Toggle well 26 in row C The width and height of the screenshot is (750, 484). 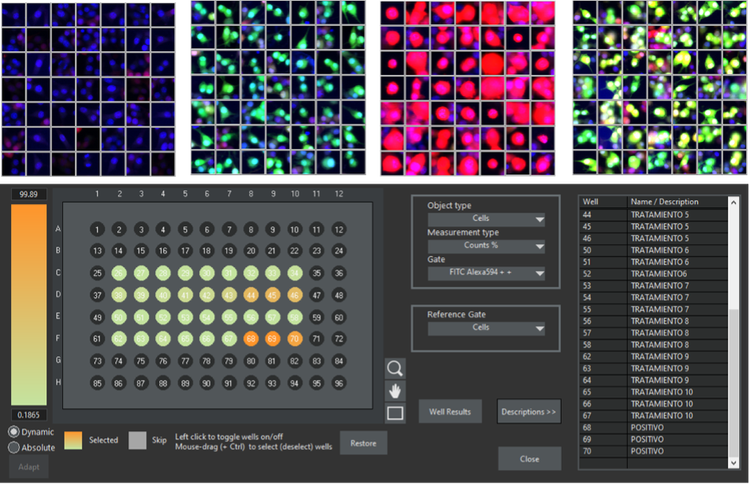coord(119,273)
